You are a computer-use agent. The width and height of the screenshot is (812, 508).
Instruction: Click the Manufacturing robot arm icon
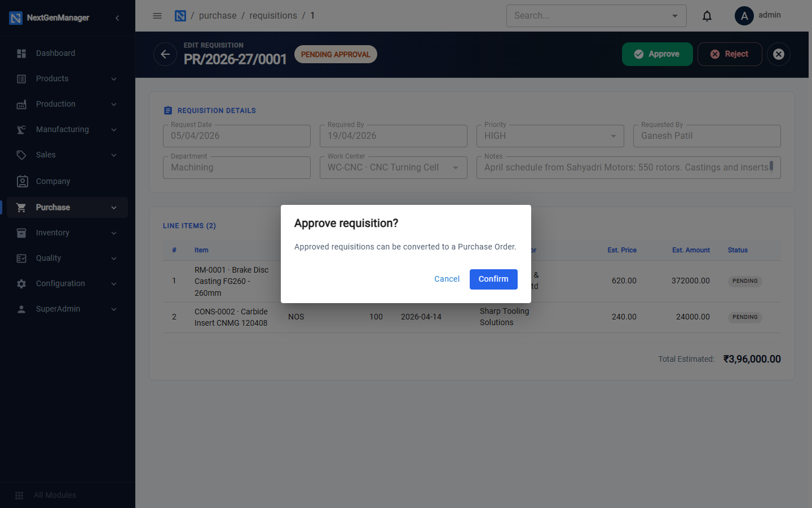tap(21, 130)
